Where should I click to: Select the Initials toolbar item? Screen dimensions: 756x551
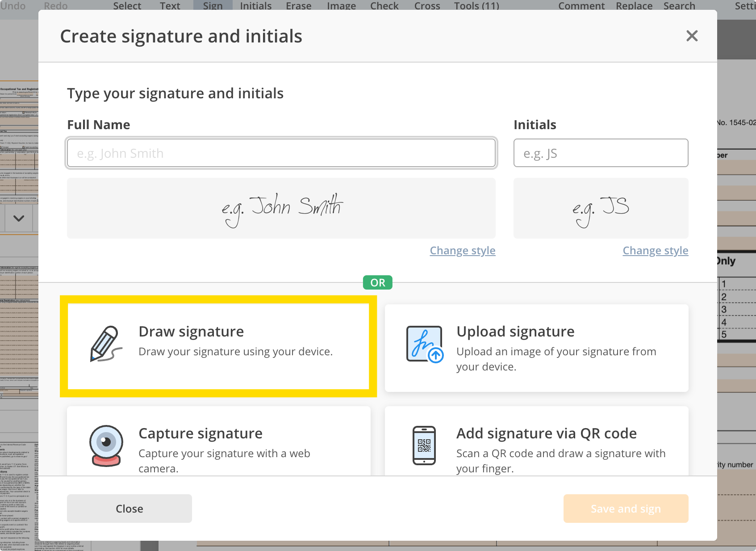pos(255,6)
